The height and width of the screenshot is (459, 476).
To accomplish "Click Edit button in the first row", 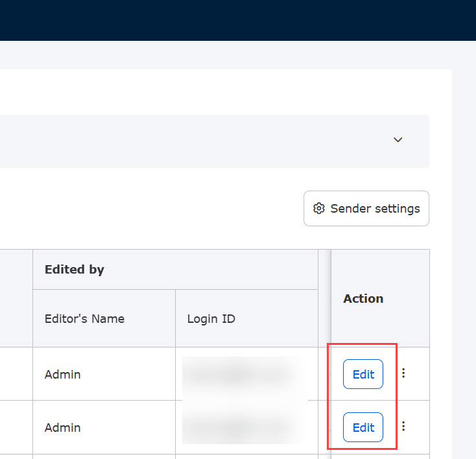I will 363,374.
